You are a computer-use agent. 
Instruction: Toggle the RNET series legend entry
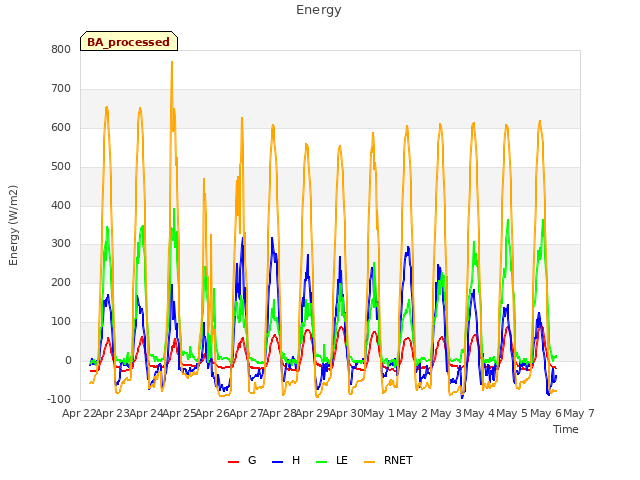coord(388,460)
